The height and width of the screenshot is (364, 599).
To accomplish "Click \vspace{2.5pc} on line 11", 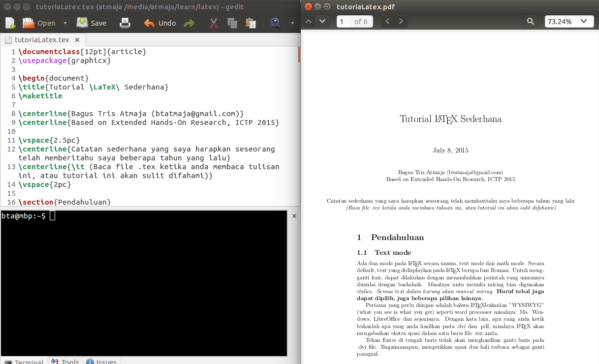I will [49, 140].
